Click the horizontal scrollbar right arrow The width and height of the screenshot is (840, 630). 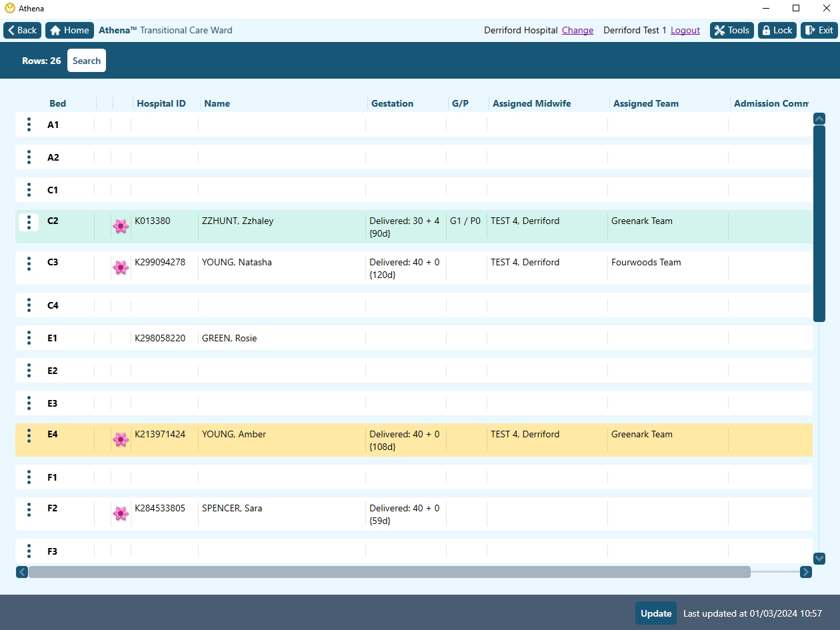click(806, 572)
